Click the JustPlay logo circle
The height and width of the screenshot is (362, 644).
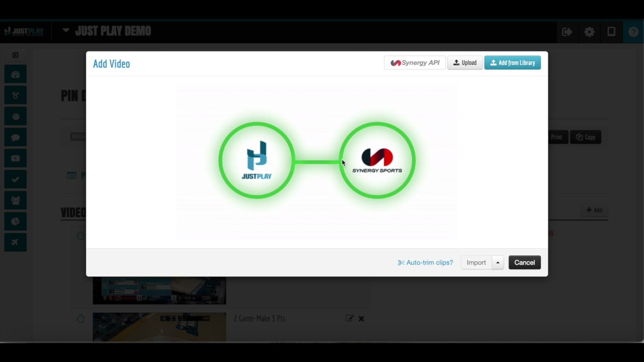[x=257, y=160]
